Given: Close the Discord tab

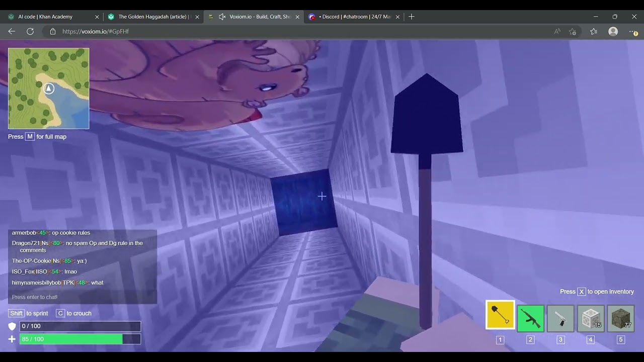Looking at the screenshot, I should (x=397, y=17).
